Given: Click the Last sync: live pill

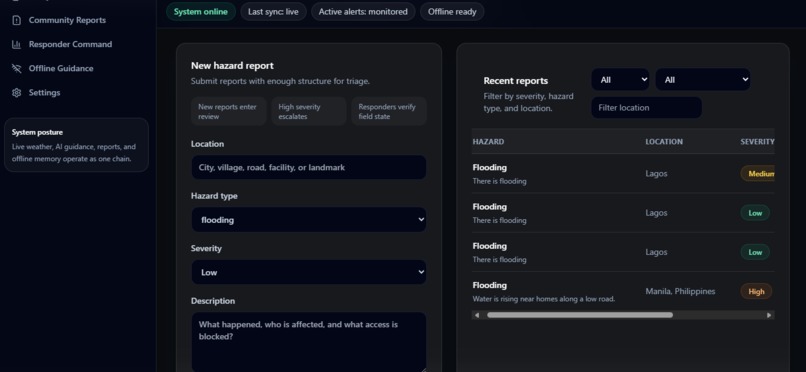Looking at the screenshot, I should pos(273,12).
